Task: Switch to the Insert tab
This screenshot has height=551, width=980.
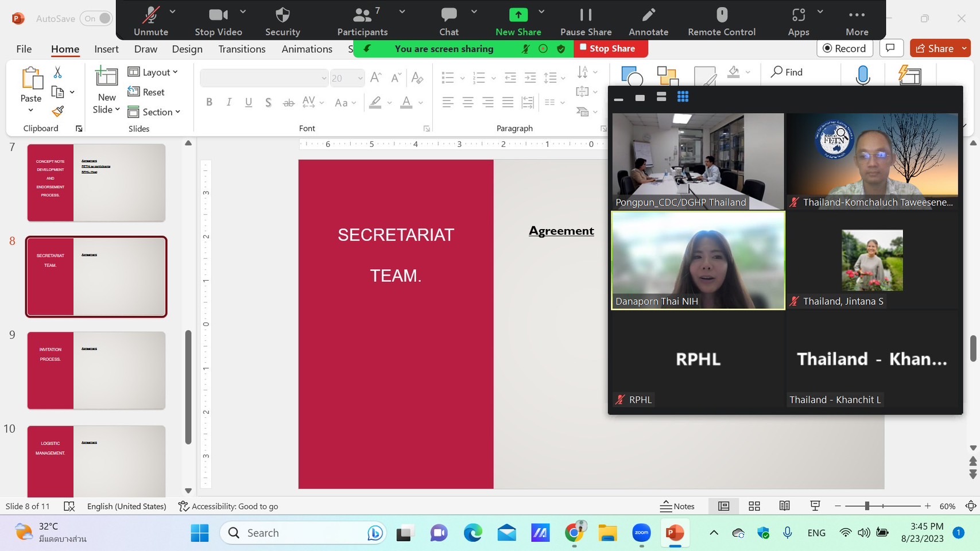Action: pyautogui.click(x=106, y=49)
